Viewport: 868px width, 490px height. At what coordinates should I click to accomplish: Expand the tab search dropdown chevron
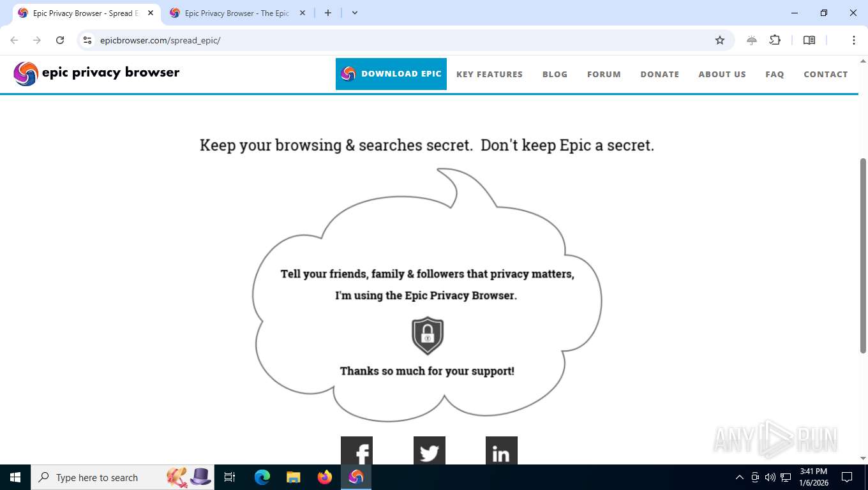pyautogui.click(x=355, y=13)
